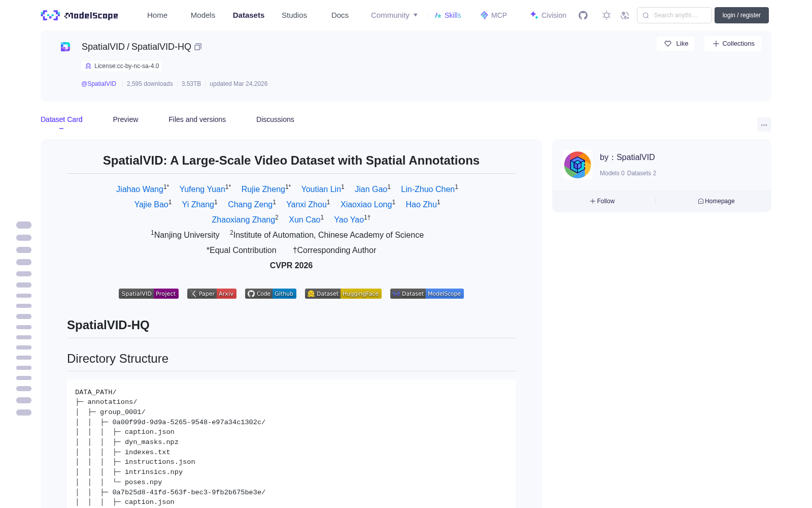
Task: Open the Discussions tab
Action: point(275,119)
